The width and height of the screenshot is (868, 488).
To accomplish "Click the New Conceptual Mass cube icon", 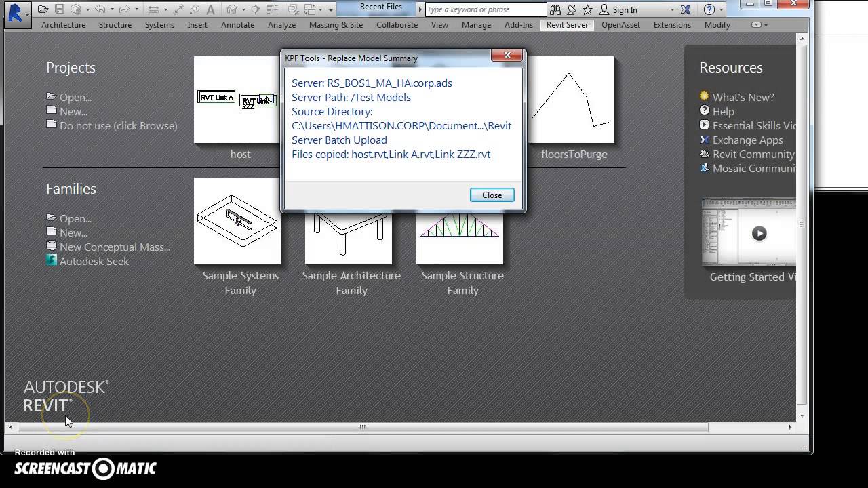I will click(52, 246).
